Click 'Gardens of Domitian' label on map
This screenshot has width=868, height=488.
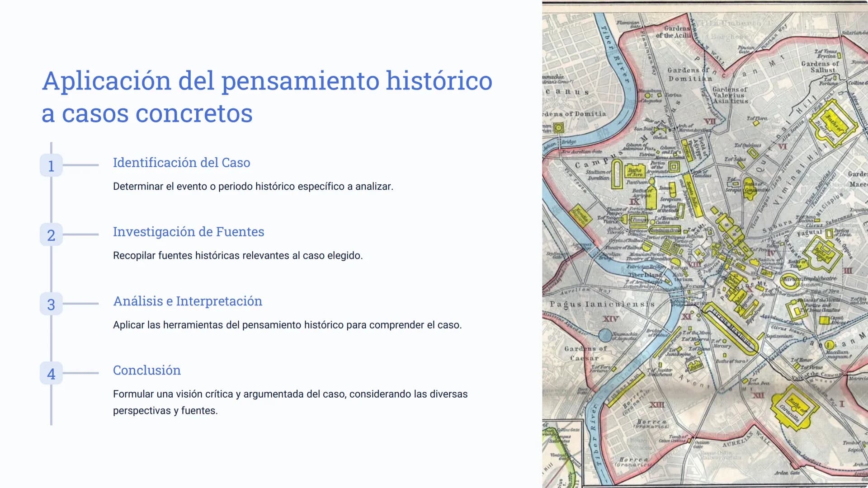[689, 74]
